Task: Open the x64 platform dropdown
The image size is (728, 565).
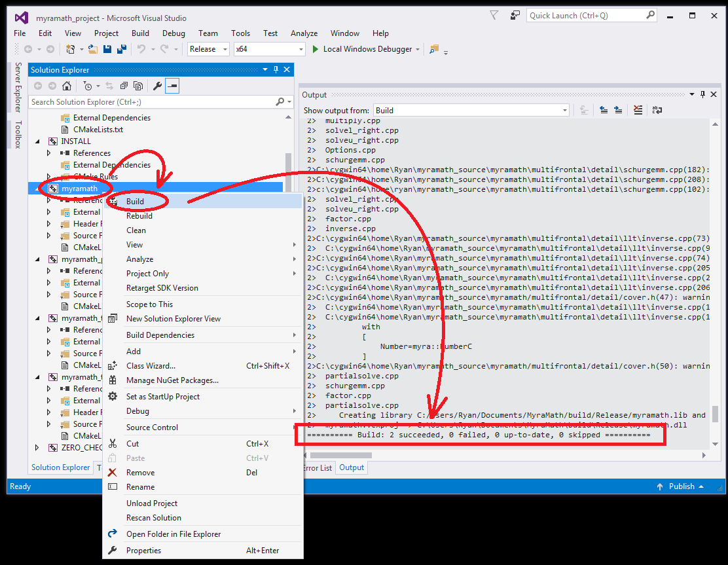Action: [x=269, y=49]
